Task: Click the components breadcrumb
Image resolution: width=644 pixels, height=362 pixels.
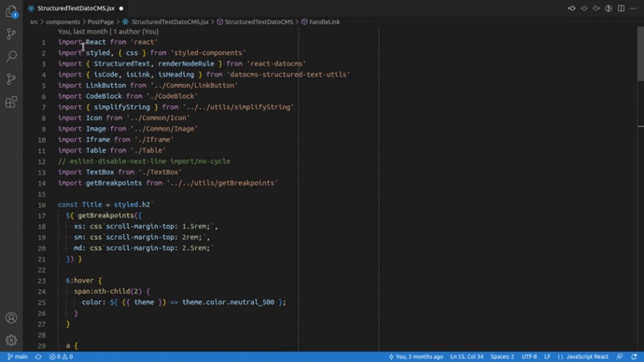Action: point(63,21)
